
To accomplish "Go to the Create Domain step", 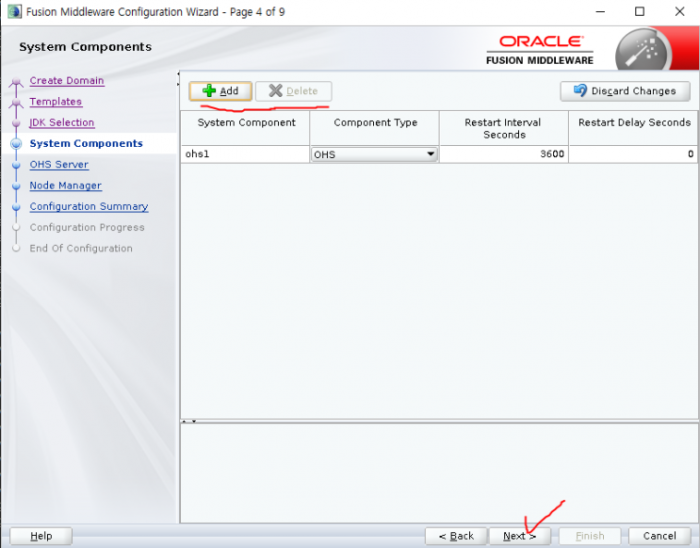I will click(67, 81).
